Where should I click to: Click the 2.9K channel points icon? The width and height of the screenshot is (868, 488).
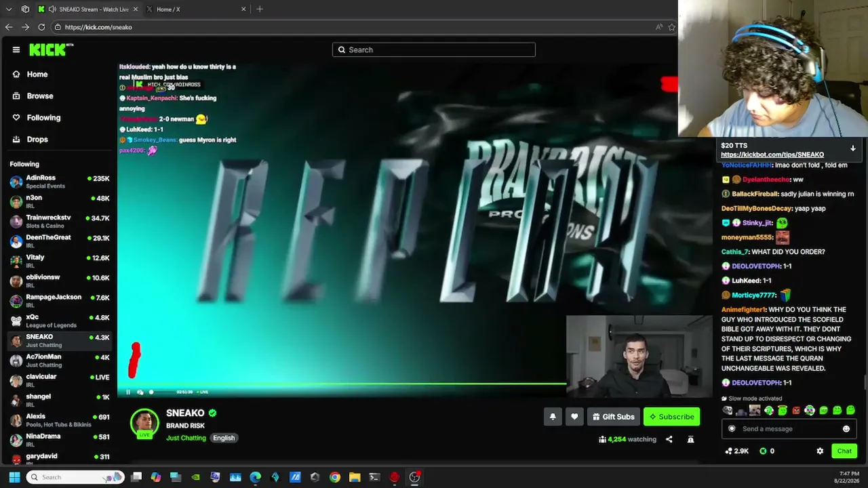pos(729,451)
